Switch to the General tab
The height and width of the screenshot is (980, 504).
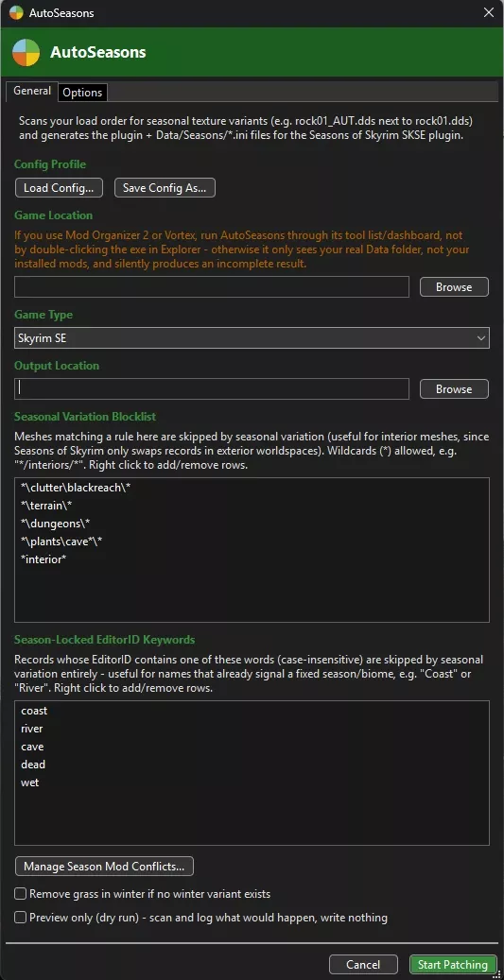pyautogui.click(x=32, y=92)
